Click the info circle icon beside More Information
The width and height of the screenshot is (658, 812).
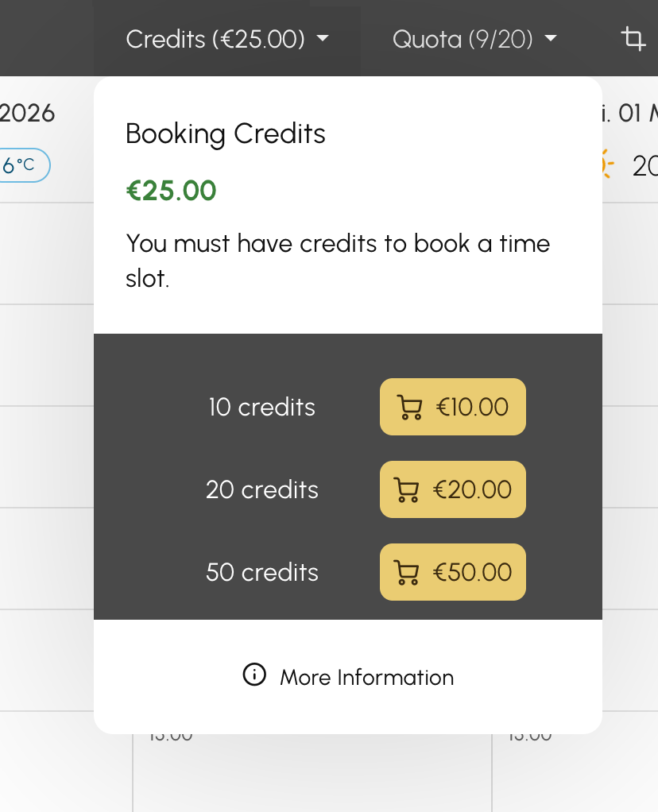coord(254,675)
